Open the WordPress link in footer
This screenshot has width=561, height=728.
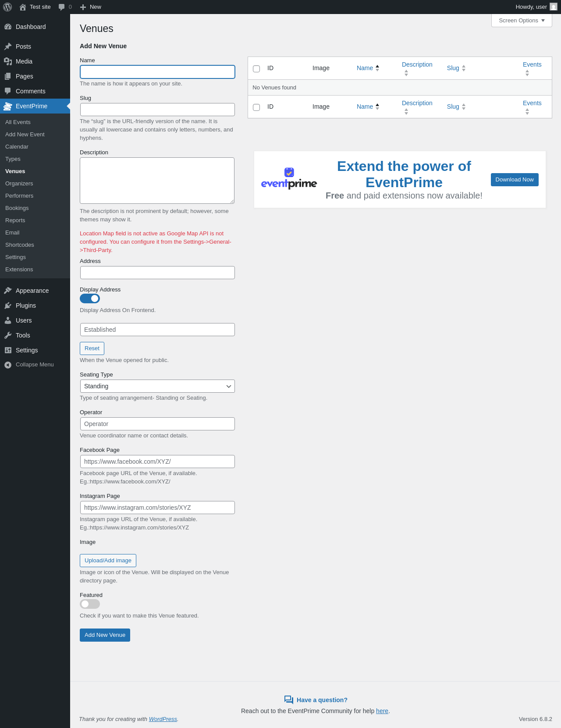[163, 719]
